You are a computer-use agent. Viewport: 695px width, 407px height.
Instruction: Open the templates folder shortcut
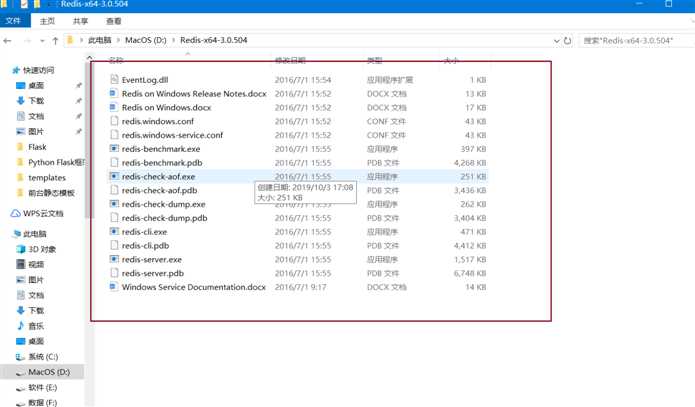pos(47,178)
